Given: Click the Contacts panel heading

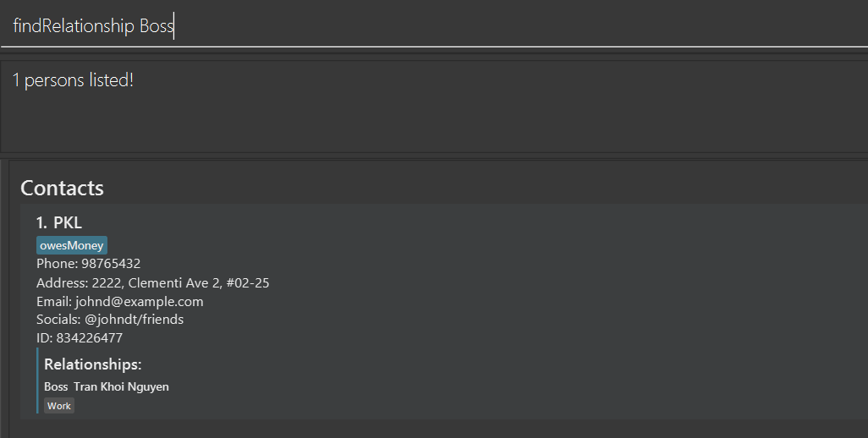Looking at the screenshot, I should pyautogui.click(x=62, y=188).
